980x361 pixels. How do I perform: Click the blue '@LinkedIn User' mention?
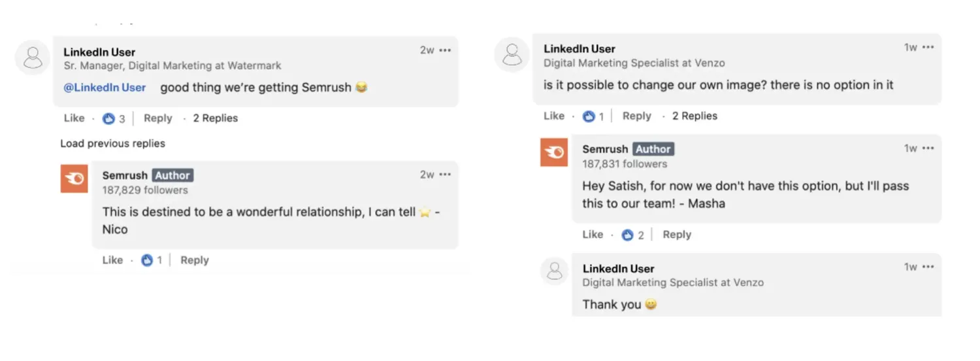pos(105,88)
